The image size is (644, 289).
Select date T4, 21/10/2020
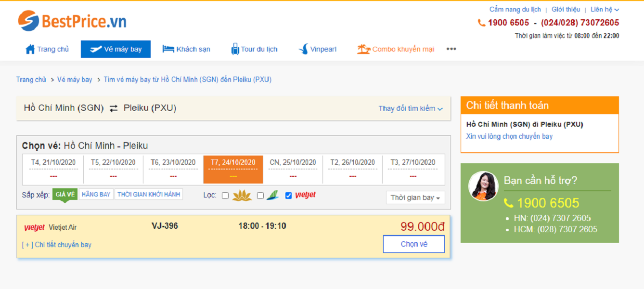[53, 169]
